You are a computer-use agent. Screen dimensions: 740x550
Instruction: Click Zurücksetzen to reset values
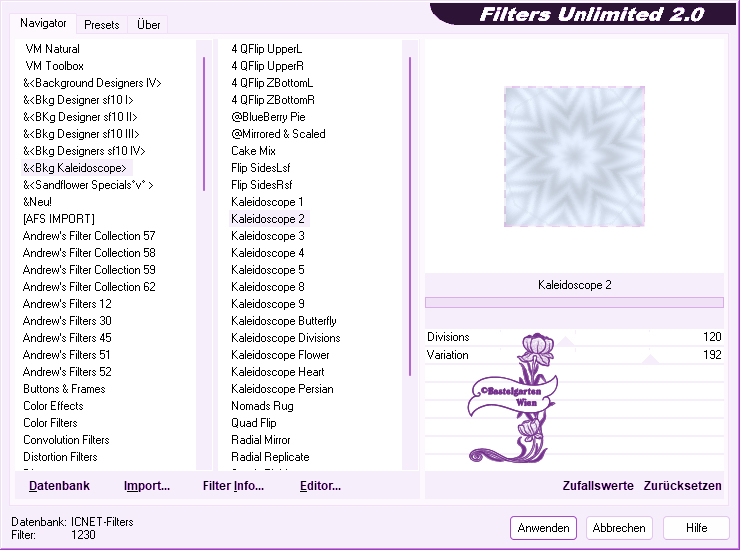pyautogui.click(x=682, y=486)
